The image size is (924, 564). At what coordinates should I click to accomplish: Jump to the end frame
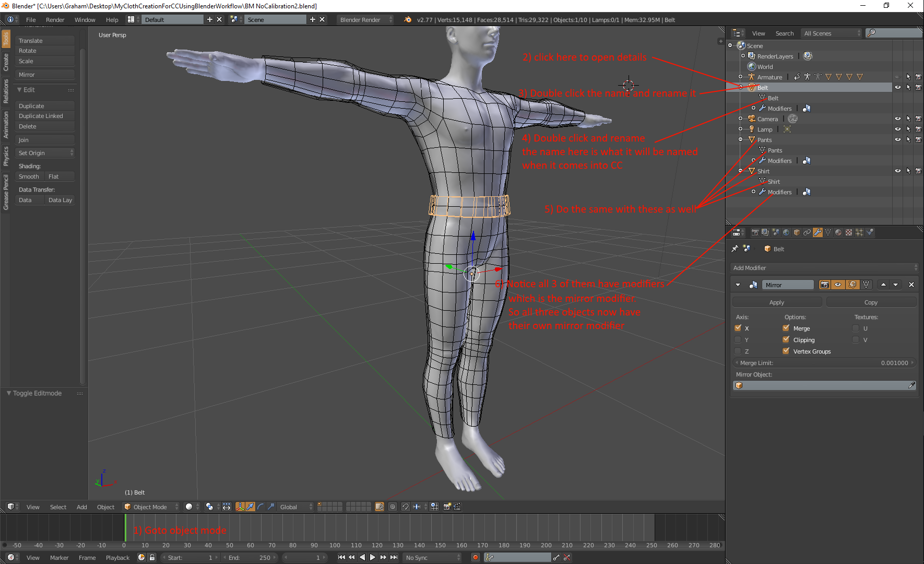click(x=394, y=557)
